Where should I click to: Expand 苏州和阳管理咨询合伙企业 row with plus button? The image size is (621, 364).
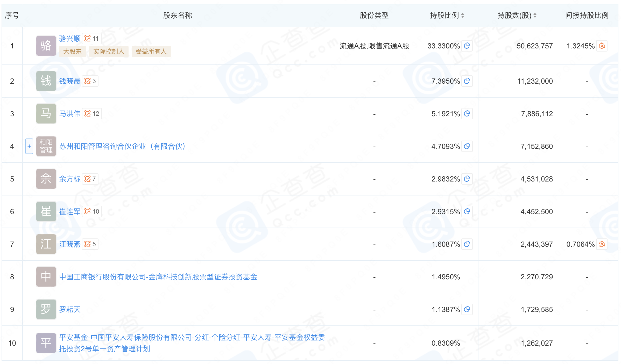tap(29, 146)
